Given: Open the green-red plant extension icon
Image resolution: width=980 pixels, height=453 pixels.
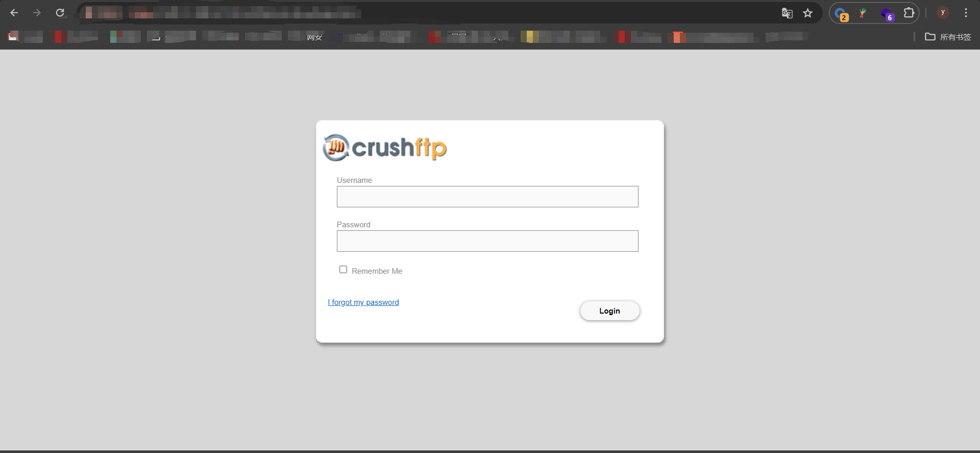Looking at the screenshot, I should coord(863,13).
